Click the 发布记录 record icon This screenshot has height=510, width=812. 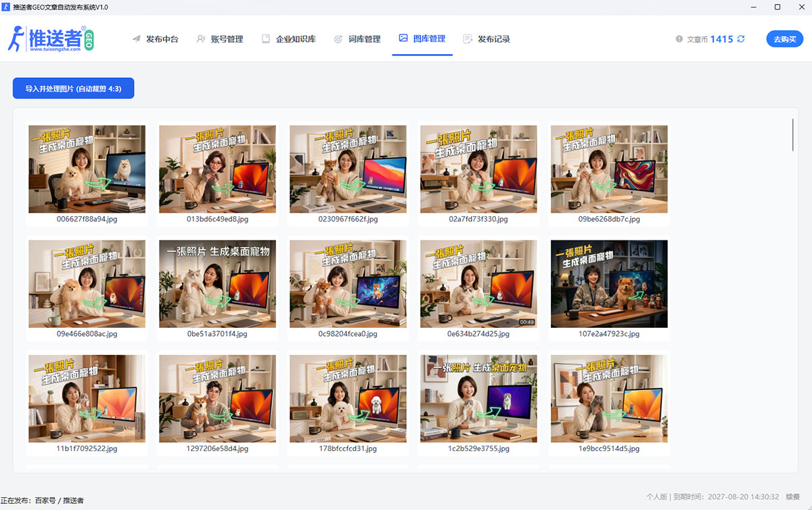coord(468,39)
